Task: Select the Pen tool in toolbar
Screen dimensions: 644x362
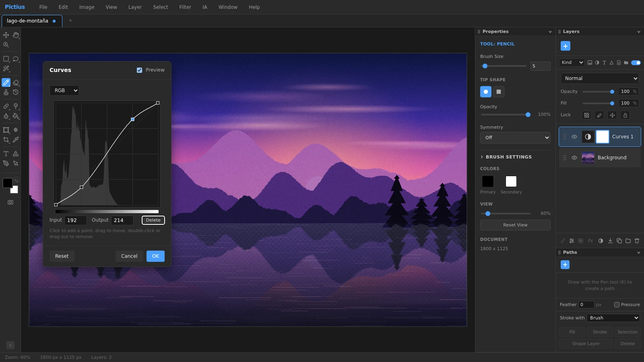Action: [x=6, y=163]
